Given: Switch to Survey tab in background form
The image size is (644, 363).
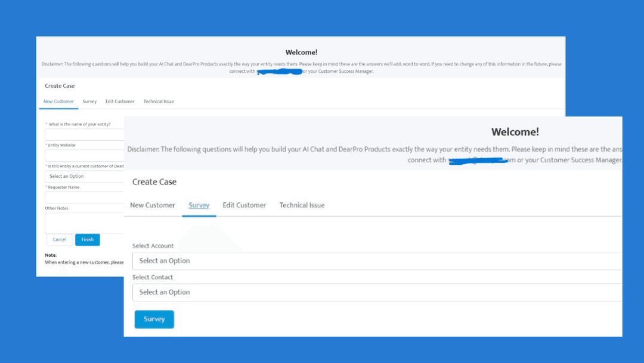Looking at the screenshot, I should coord(89,101).
